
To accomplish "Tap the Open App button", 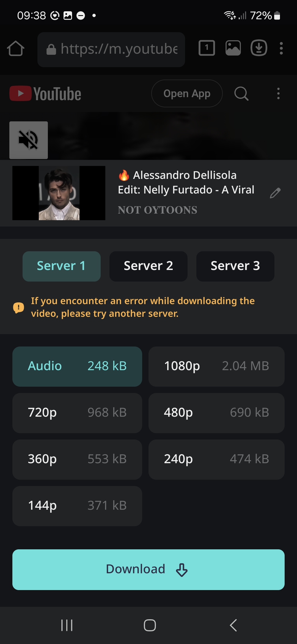I will coord(187,94).
